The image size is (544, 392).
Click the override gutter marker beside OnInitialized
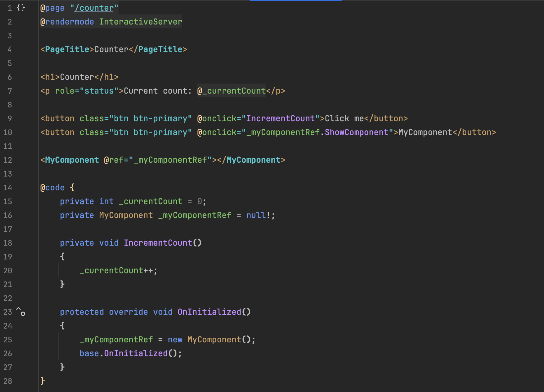[21, 312]
